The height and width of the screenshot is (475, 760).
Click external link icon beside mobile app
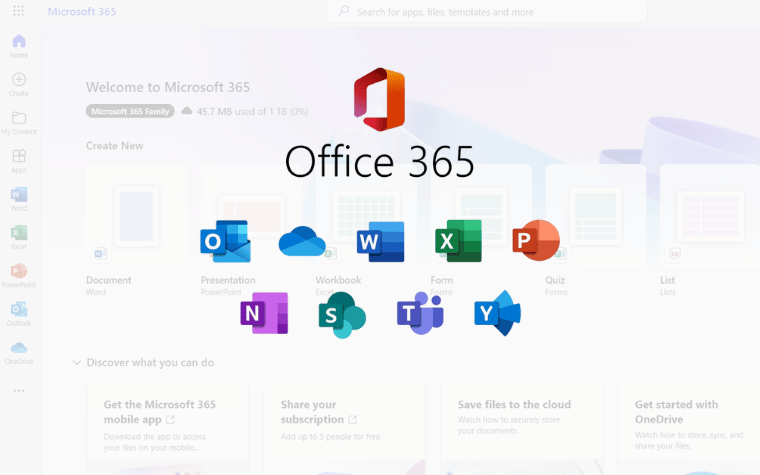pyautogui.click(x=170, y=419)
